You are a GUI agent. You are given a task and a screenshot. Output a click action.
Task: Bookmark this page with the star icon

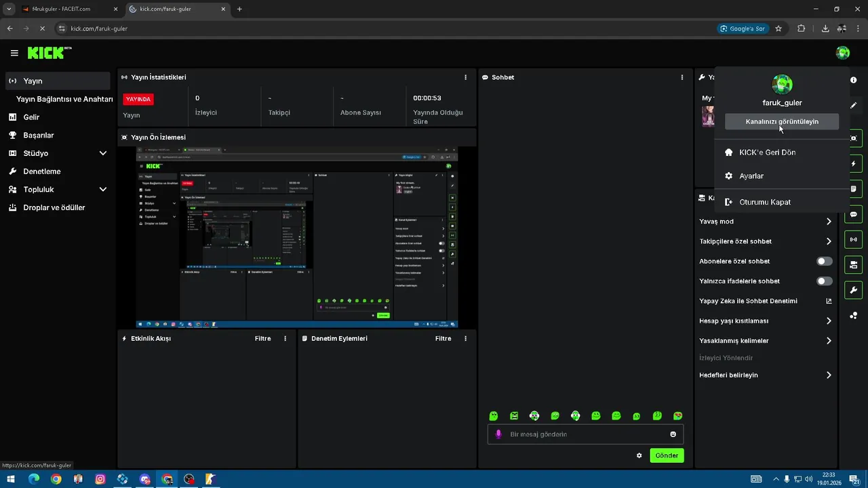tap(778, 28)
